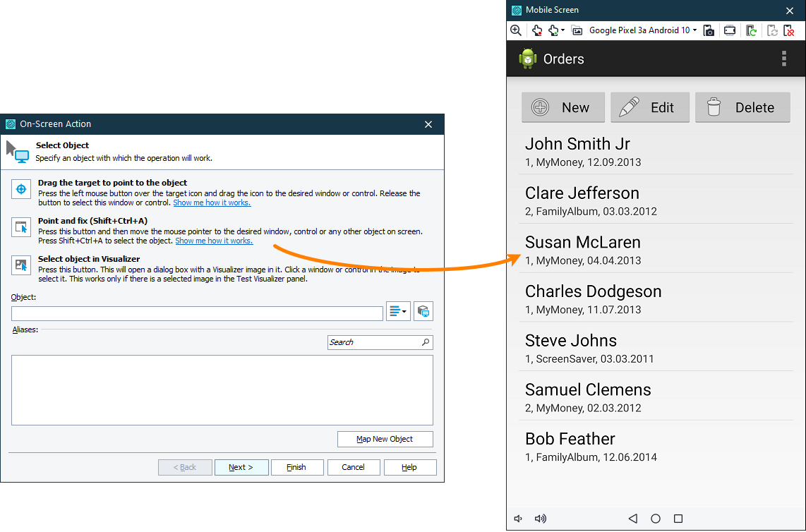Click the Map New Object button
The width and height of the screenshot is (806, 532).
tap(385, 439)
